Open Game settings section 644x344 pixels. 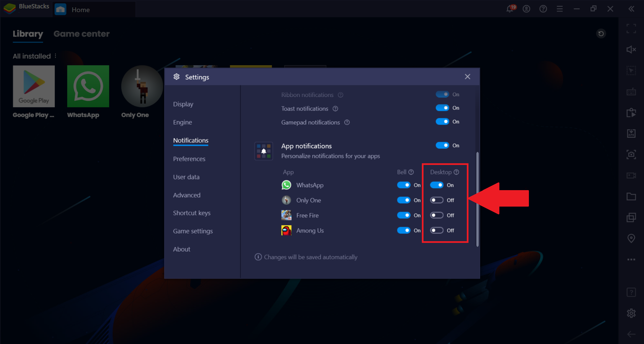(x=193, y=231)
